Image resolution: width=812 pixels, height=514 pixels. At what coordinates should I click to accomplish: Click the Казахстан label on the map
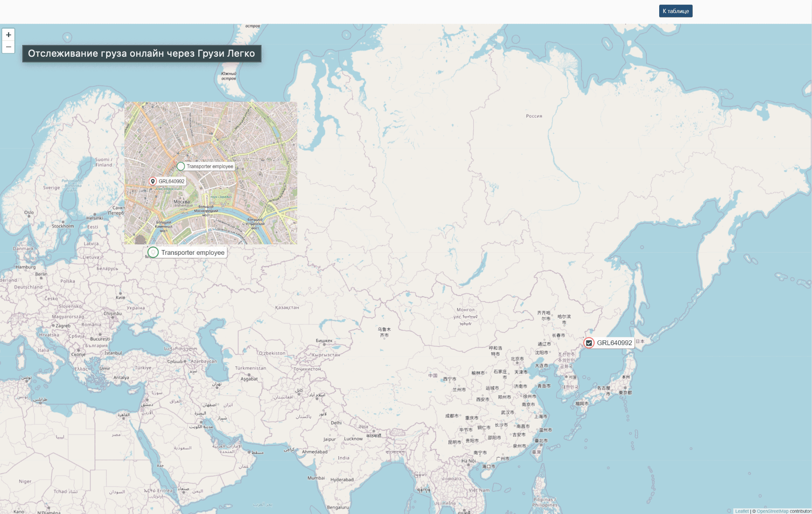pos(287,308)
